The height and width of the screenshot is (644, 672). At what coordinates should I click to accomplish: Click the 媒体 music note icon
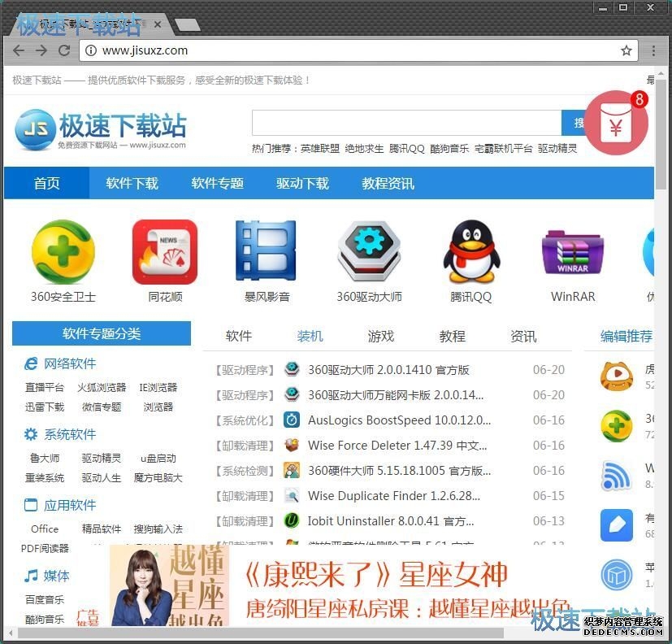point(30,576)
